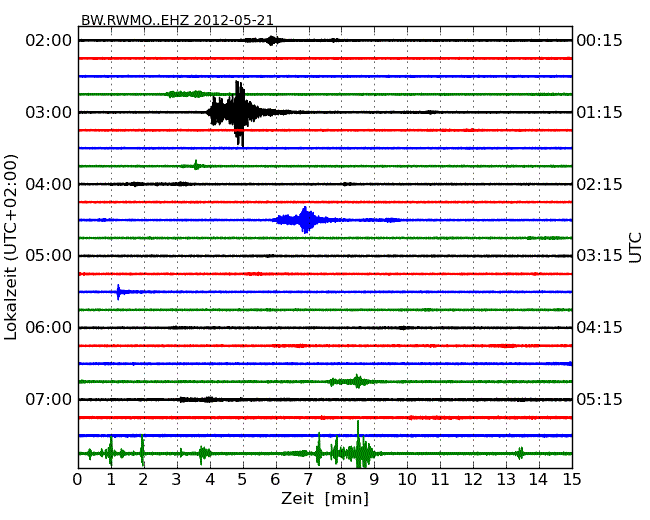Click the small green spike above 04:00 trace

[196, 165]
